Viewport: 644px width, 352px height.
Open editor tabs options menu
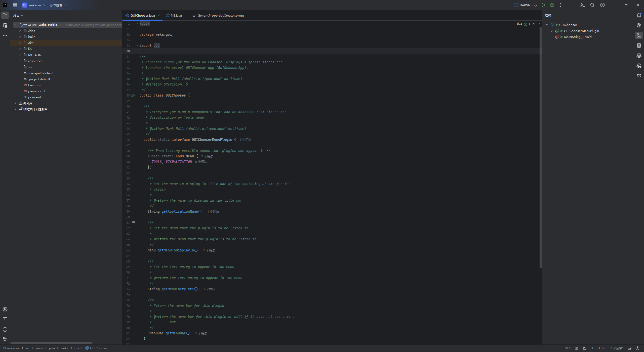click(537, 15)
